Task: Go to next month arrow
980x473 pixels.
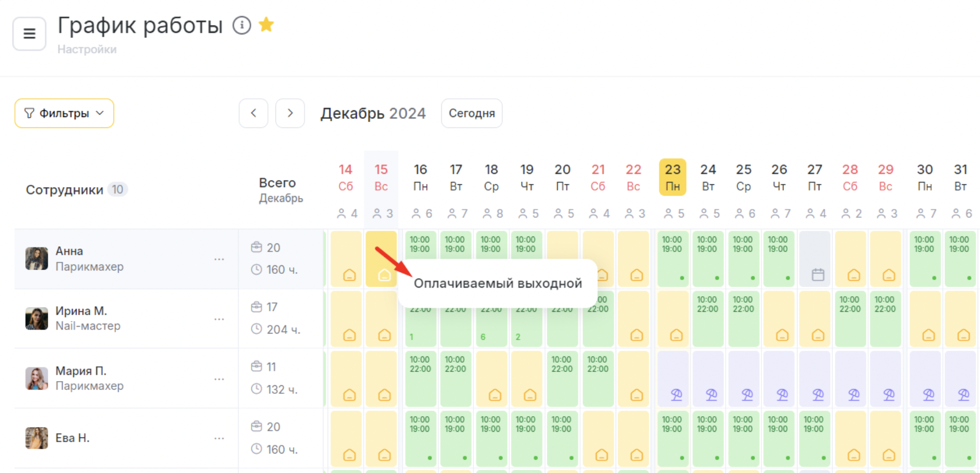Action: [290, 113]
